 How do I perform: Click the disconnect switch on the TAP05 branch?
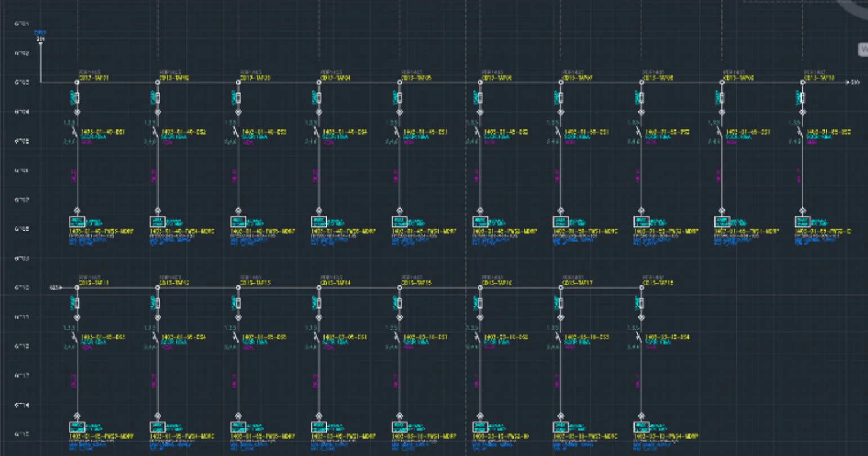pyautogui.click(x=398, y=132)
